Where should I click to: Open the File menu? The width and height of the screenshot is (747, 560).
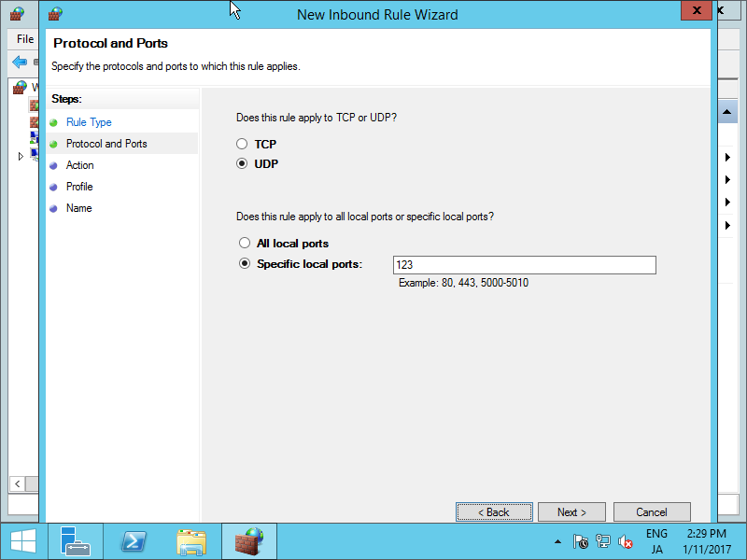coord(25,39)
